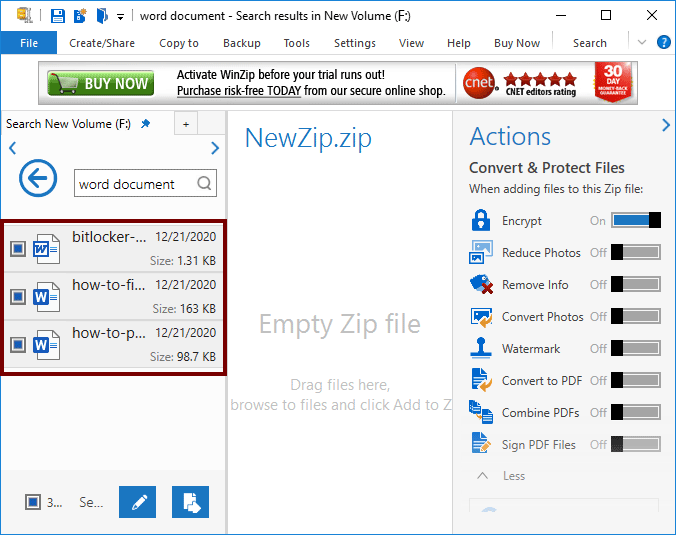Click the Combine PDFs icon

[481, 412]
